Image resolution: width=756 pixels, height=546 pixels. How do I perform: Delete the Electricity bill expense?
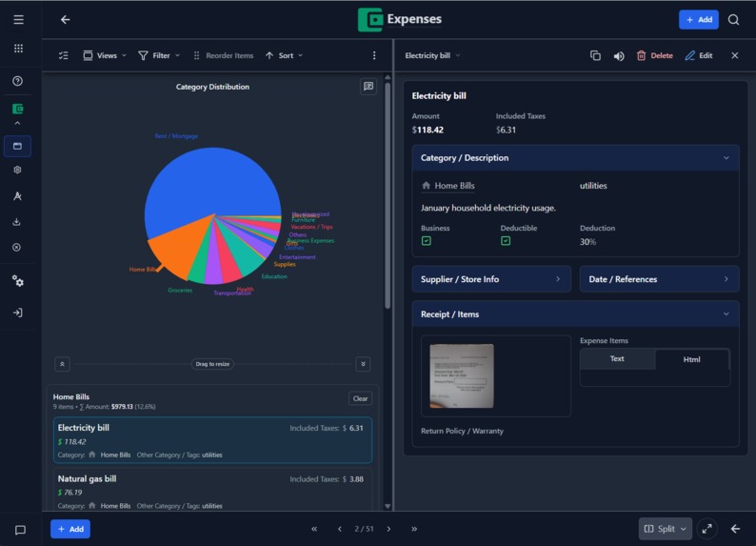click(x=655, y=55)
